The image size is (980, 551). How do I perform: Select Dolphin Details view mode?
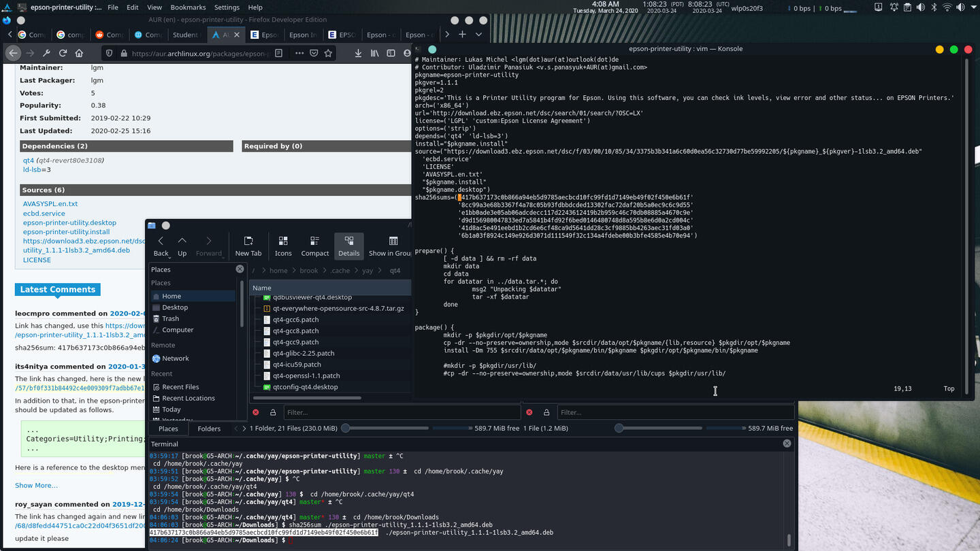pos(348,246)
